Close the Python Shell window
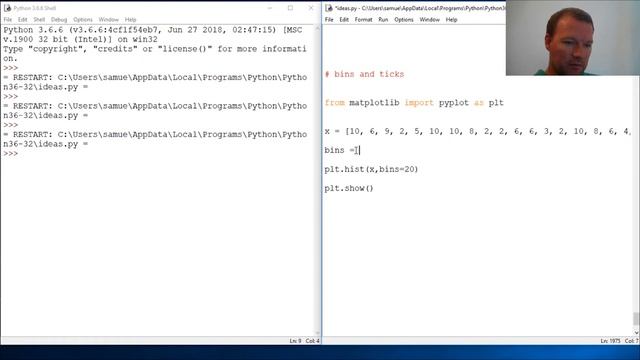 (x=311, y=8)
